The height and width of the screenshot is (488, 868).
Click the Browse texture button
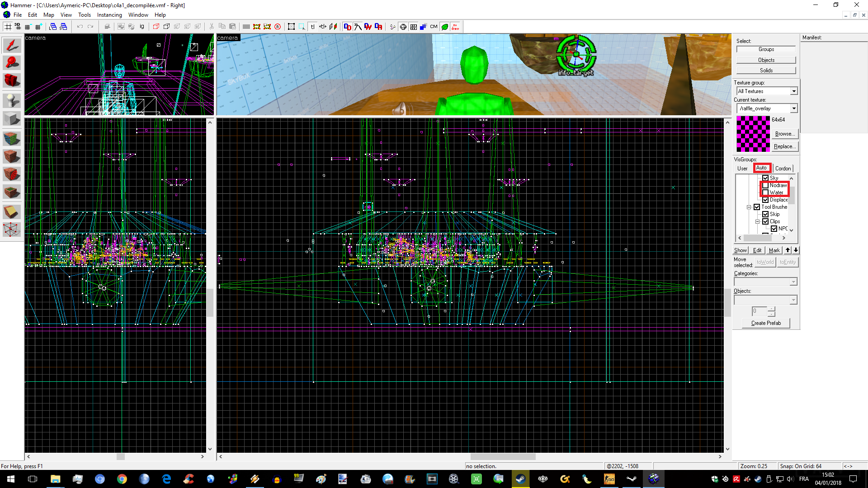coord(785,134)
